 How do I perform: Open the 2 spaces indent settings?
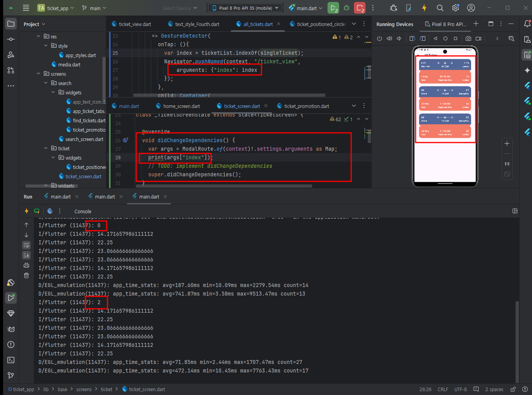[494, 389]
